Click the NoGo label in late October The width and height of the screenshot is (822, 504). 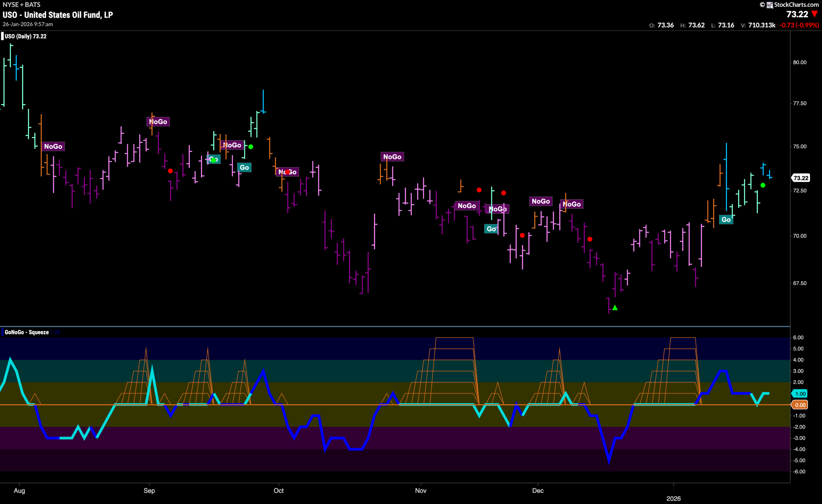click(392, 156)
